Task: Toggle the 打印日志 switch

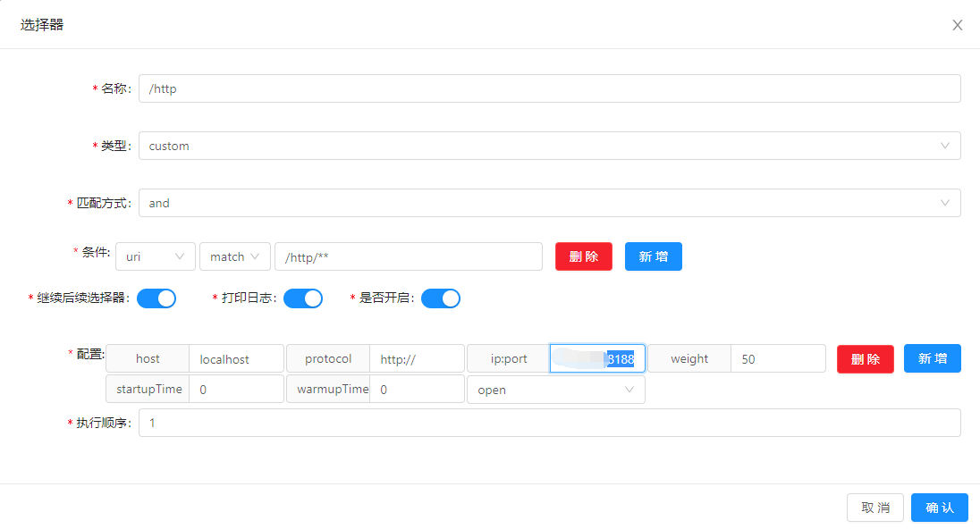Action: (x=303, y=298)
